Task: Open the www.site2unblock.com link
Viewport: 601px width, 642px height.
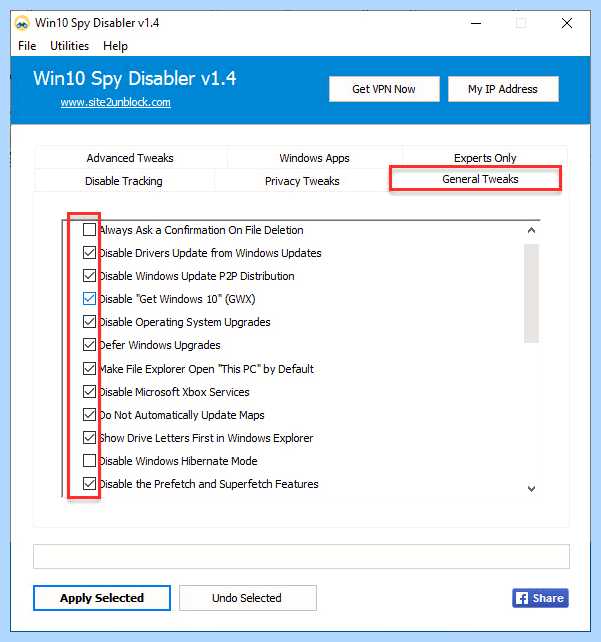Action: pyautogui.click(x=115, y=102)
